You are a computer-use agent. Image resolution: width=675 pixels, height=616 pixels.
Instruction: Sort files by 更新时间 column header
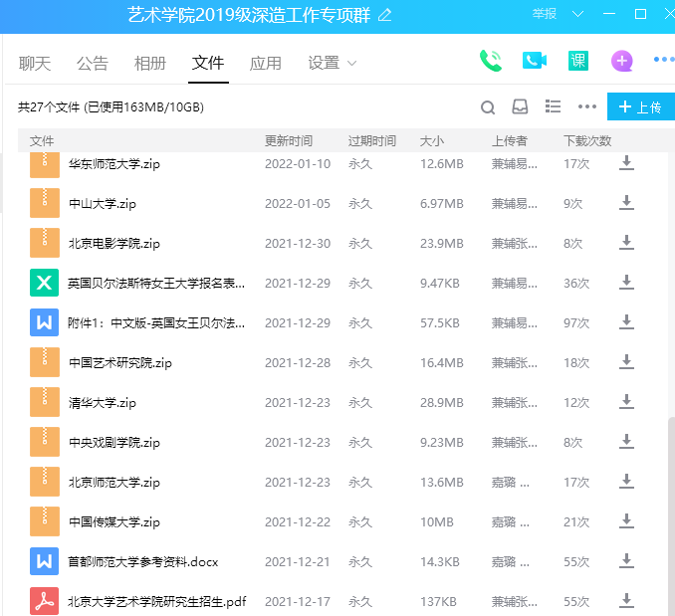(x=289, y=140)
